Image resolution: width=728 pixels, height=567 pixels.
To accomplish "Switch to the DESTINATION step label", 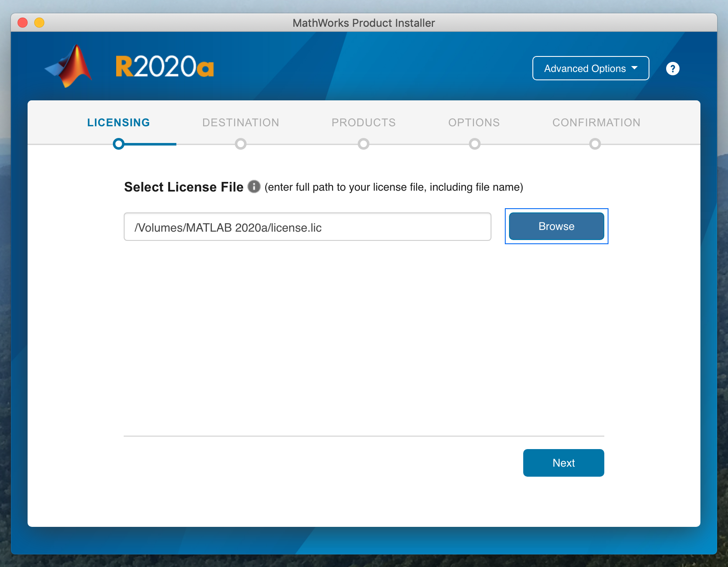I will [240, 123].
